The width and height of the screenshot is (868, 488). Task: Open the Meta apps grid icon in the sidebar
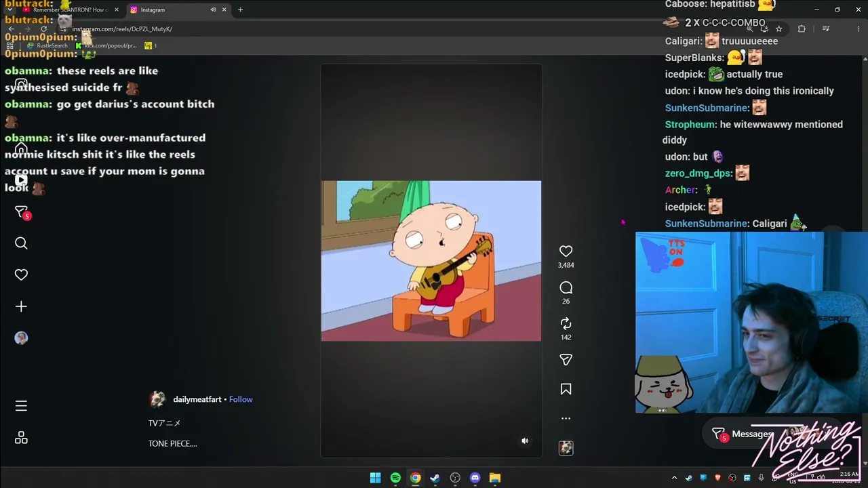[21, 438]
